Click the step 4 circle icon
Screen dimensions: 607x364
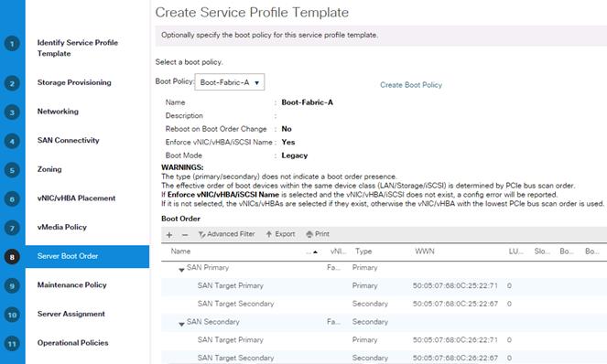click(12, 141)
